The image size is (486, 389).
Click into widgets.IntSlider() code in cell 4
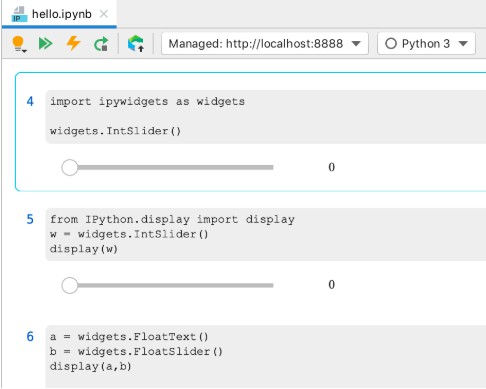click(115, 131)
